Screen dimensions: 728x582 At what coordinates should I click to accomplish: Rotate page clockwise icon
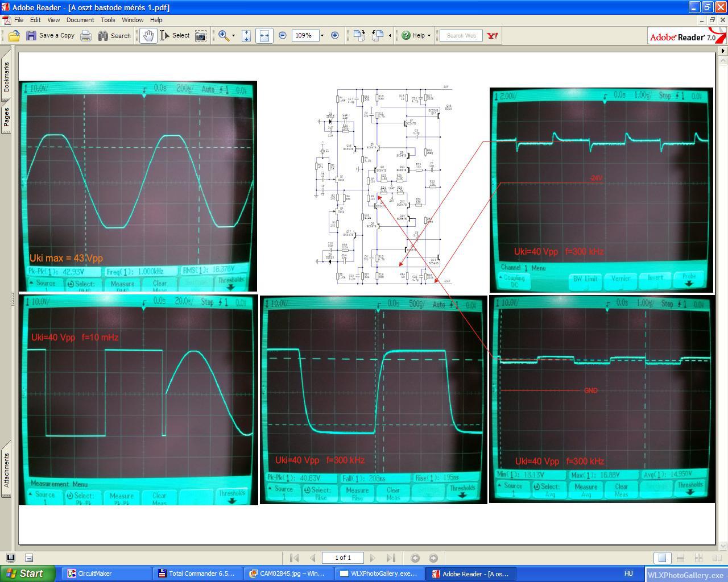coord(359,36)
